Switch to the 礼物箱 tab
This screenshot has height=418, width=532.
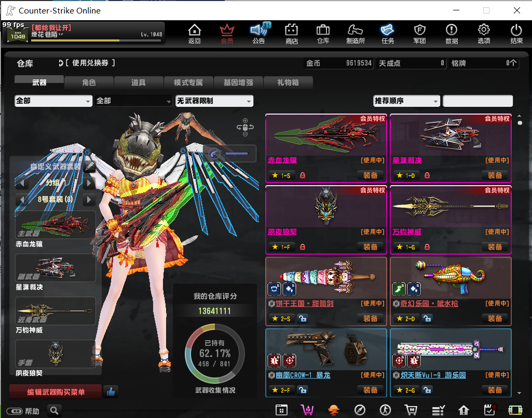288,82
